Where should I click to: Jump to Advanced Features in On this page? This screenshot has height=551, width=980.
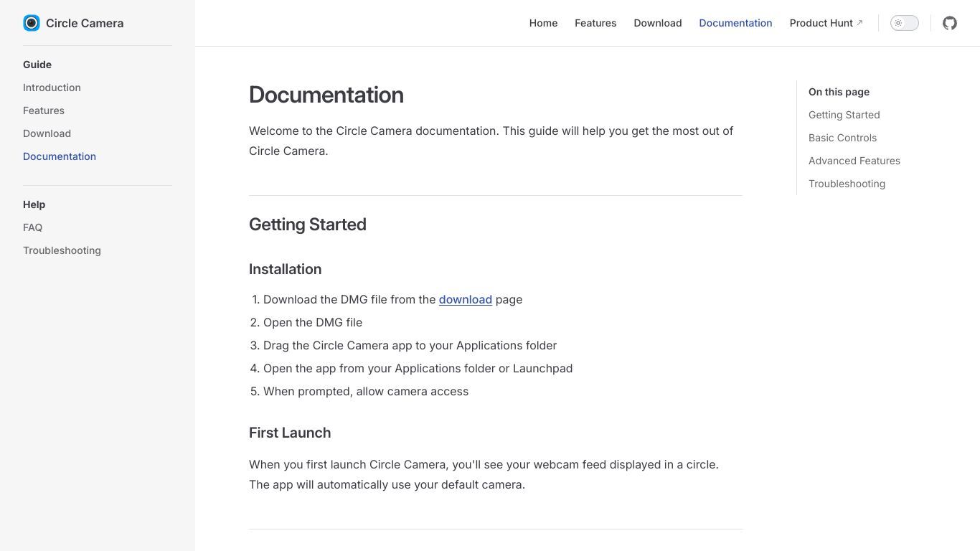coord(854,161)
